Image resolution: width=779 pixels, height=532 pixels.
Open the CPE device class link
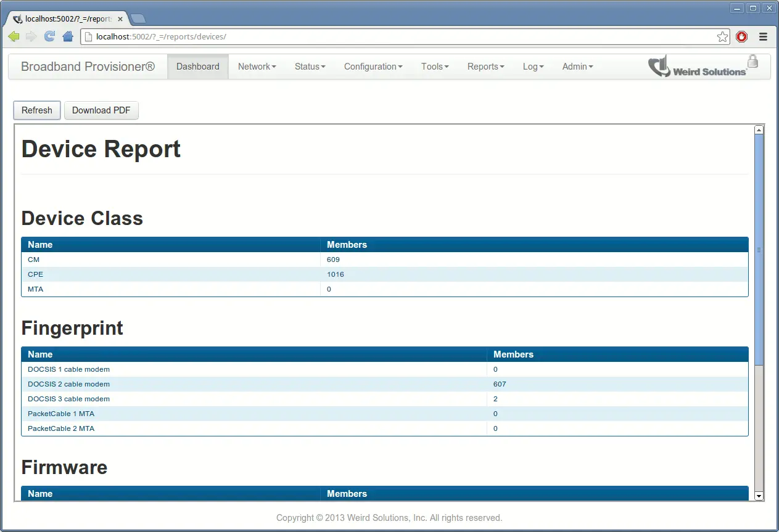[35, 274]
